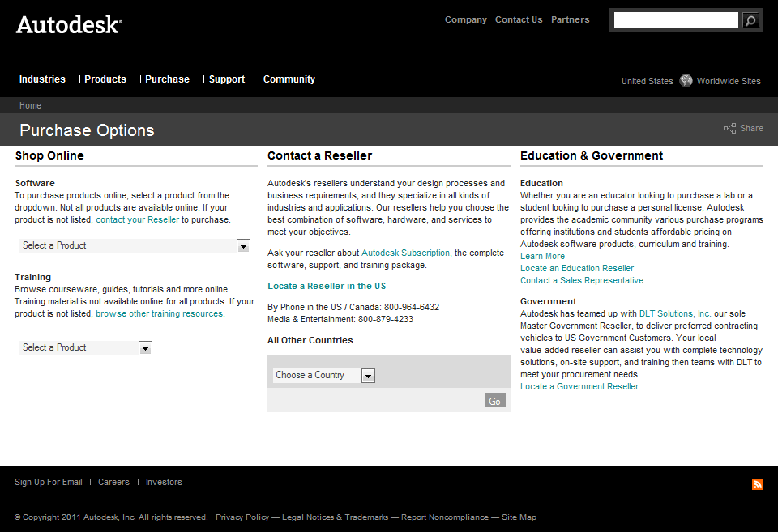Open the Autodesk Subscription link

(x=405, y=253)
